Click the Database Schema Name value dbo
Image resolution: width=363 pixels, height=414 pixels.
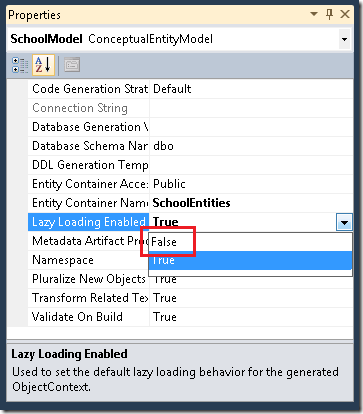coord(163,146)
